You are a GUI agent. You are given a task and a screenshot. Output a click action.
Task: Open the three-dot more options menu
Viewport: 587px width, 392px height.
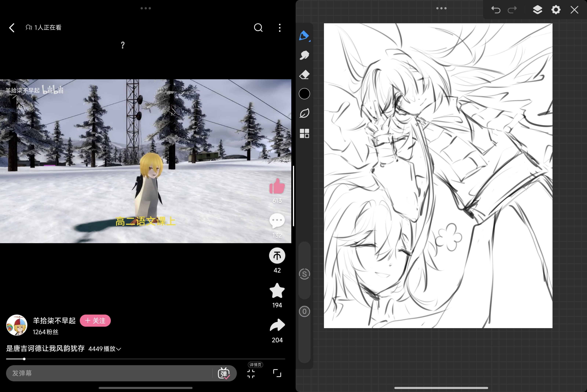[x=280, y=28]
